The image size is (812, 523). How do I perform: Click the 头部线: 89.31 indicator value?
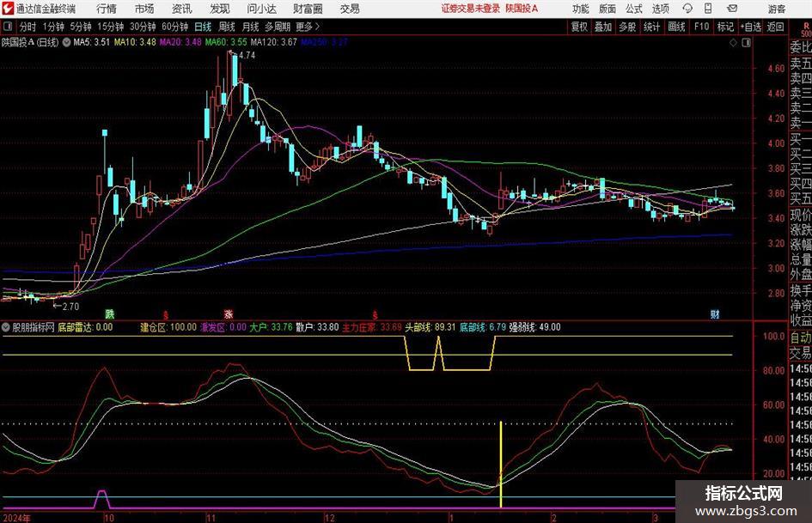(x=430, y=327)
